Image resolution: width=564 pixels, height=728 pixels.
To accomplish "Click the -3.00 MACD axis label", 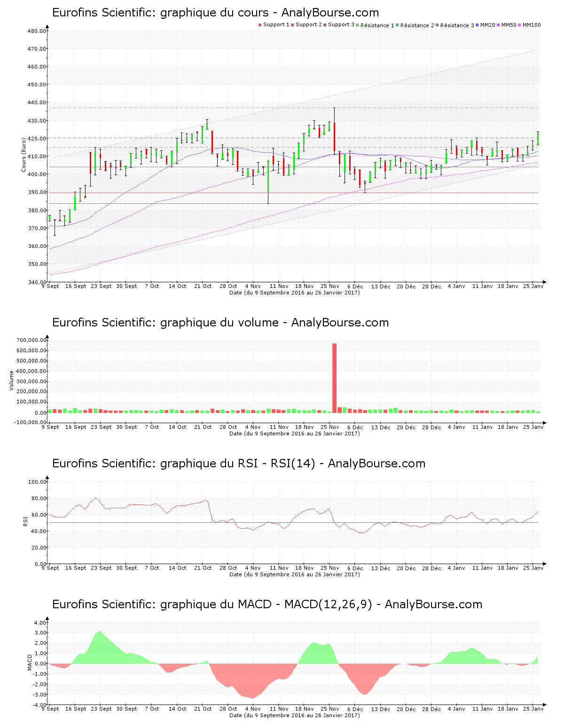I will (x=39, y=695).
